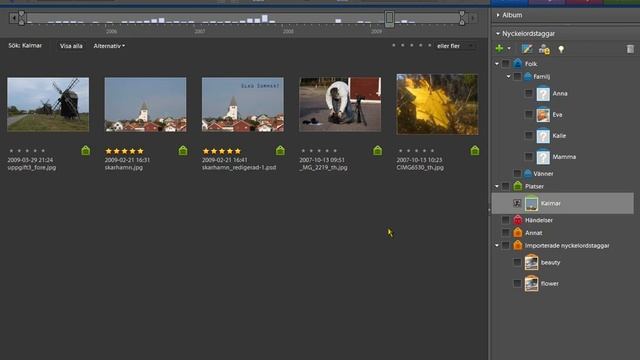Click the Familj sub-category icon
The width and height of the screenshot is (640, 360).
click(x=528, y=76)
